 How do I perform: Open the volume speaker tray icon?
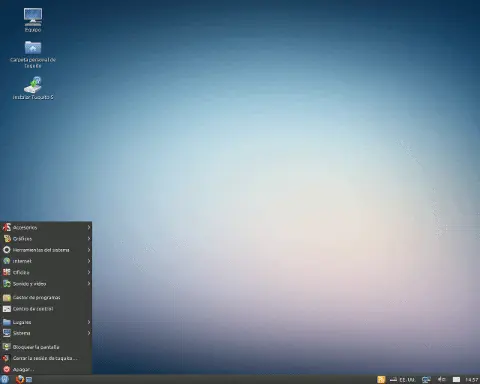coord(442,379)
